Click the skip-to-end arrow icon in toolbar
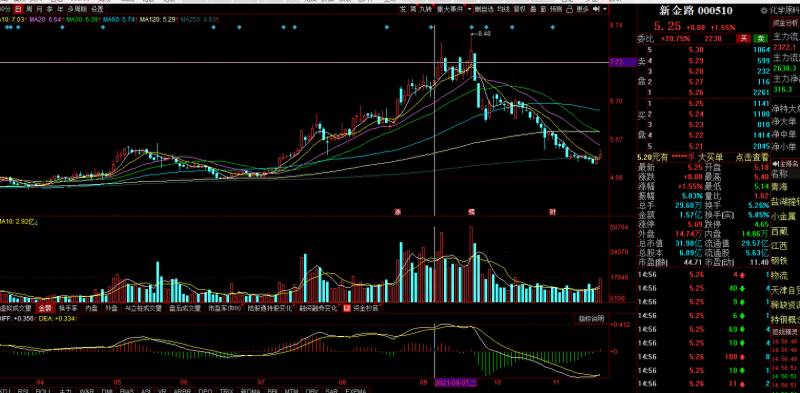Screen dimensions: 800x393 (595, 9)
